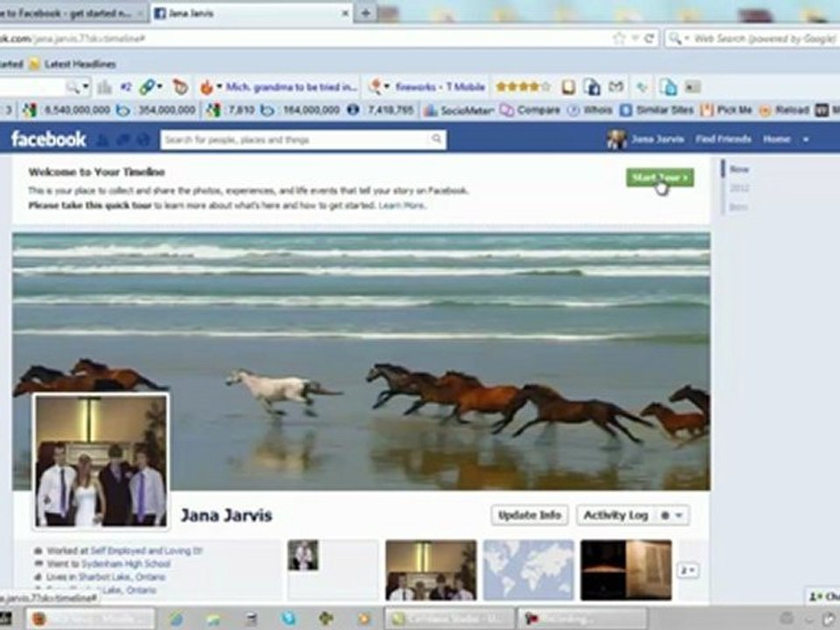Screen dimensions: 840x630
Task: Open Jana Jarvis profile link in header
Action: click(x=646, y=139)
